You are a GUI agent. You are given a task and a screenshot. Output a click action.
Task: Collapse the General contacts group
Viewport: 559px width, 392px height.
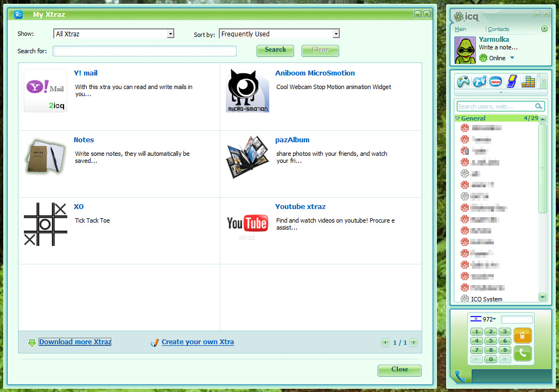click(457, 118)
